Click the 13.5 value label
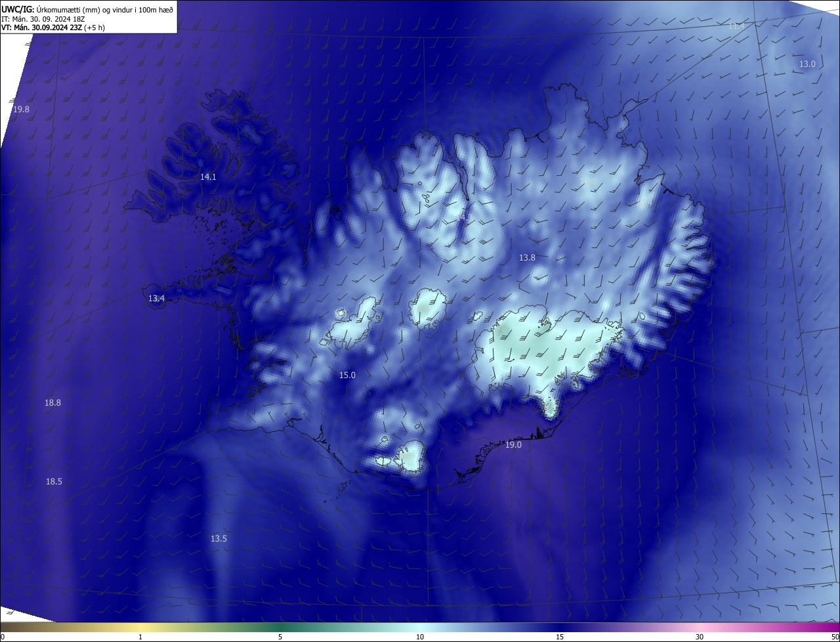840x642 pixels. click(x=219, y=539)
